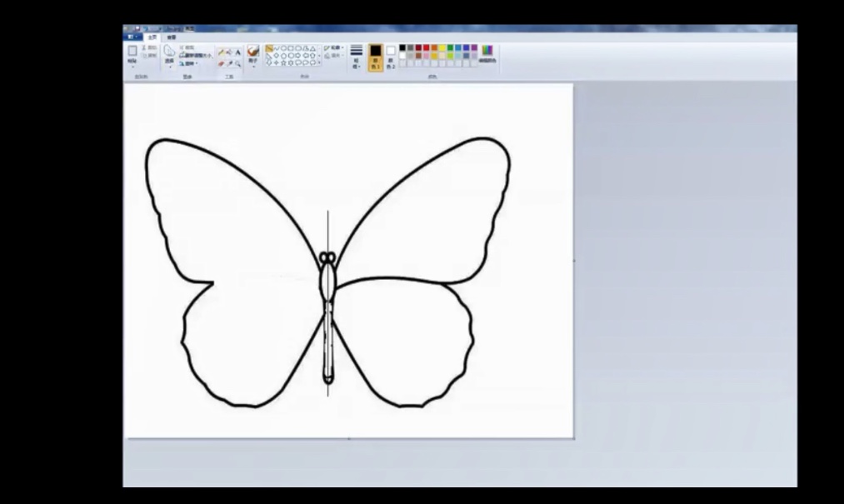Select the Magnifier tool
The image size is (844, 504).
[x=238, y=63]
